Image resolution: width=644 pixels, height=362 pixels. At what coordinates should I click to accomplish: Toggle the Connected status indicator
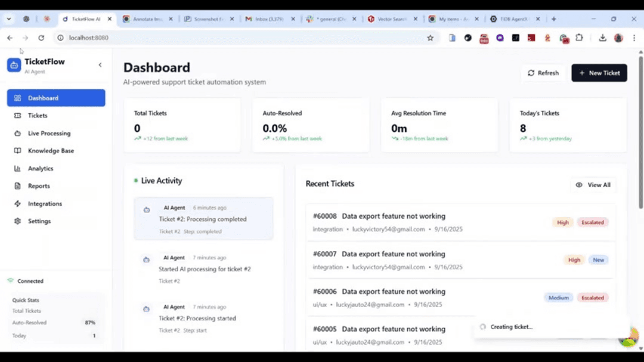[x=26, y=281]
